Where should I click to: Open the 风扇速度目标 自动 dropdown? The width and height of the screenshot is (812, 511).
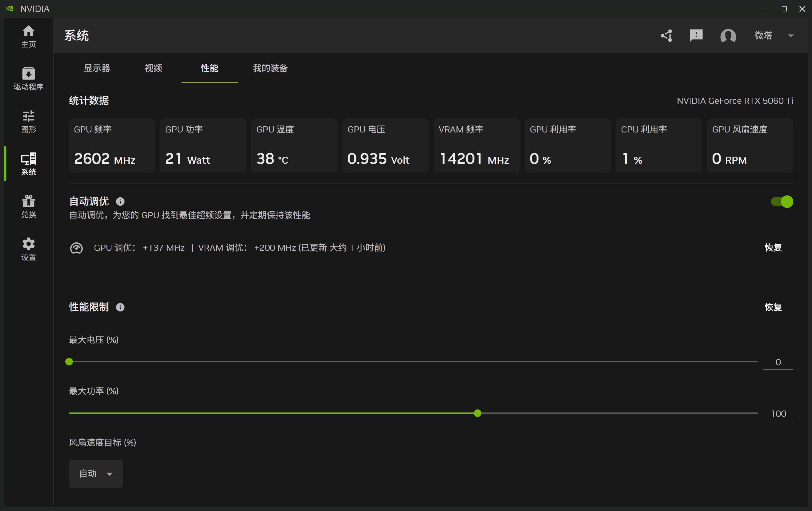click(96, 473)
